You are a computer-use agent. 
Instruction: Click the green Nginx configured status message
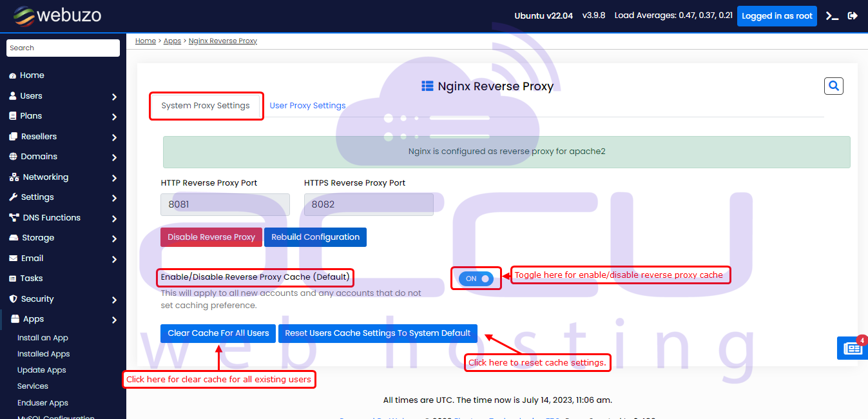coord(506,152)
